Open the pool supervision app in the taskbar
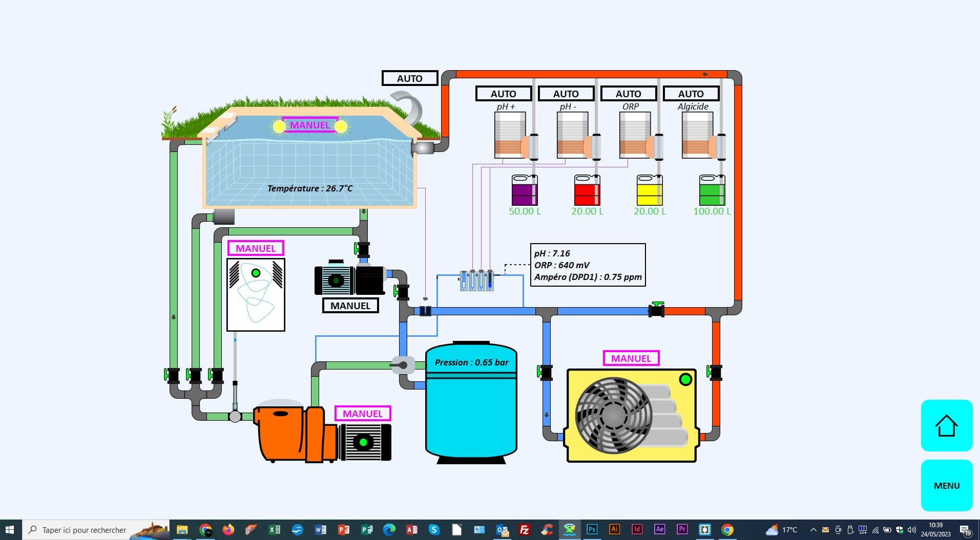The width and height of the screenshot is (980, 540). (x=570, y=530)
